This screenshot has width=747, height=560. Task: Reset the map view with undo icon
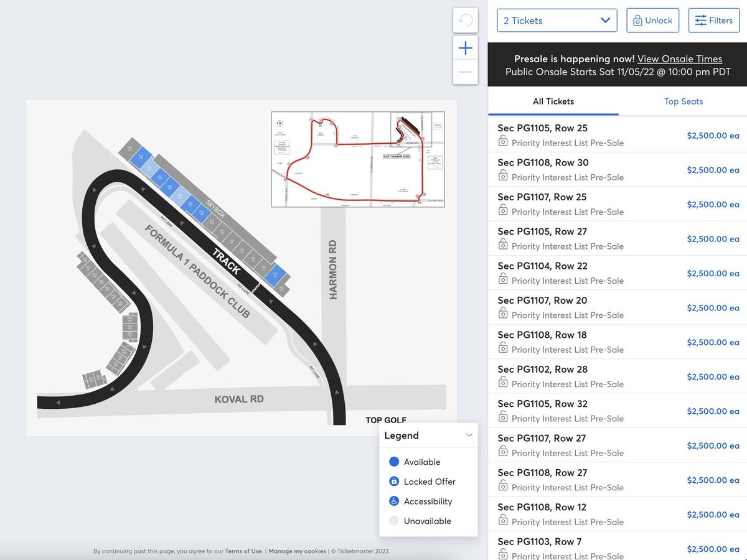(x=465, y=21)
